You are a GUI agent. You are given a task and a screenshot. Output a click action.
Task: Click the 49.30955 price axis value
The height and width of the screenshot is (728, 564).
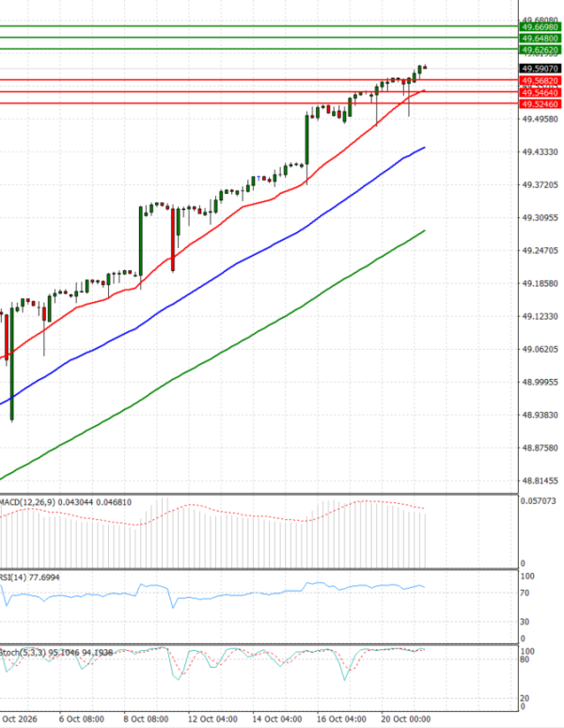click(540, 217)
